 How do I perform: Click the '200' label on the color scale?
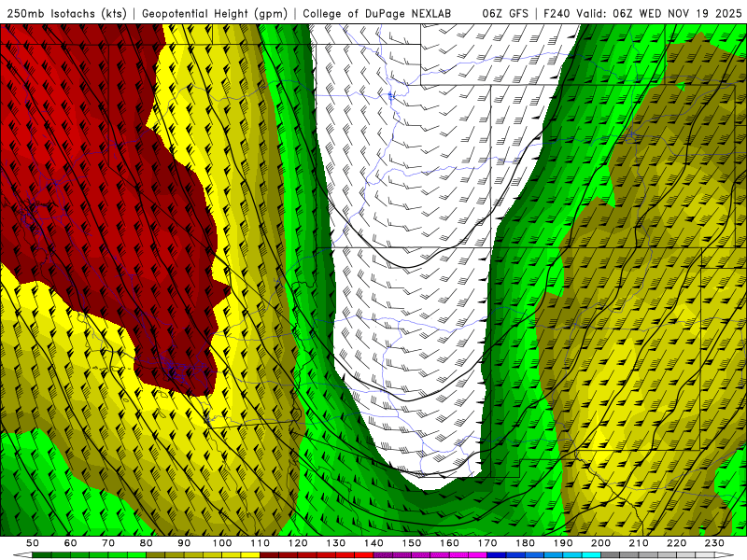pyautogui.click(x=600, y=543)
